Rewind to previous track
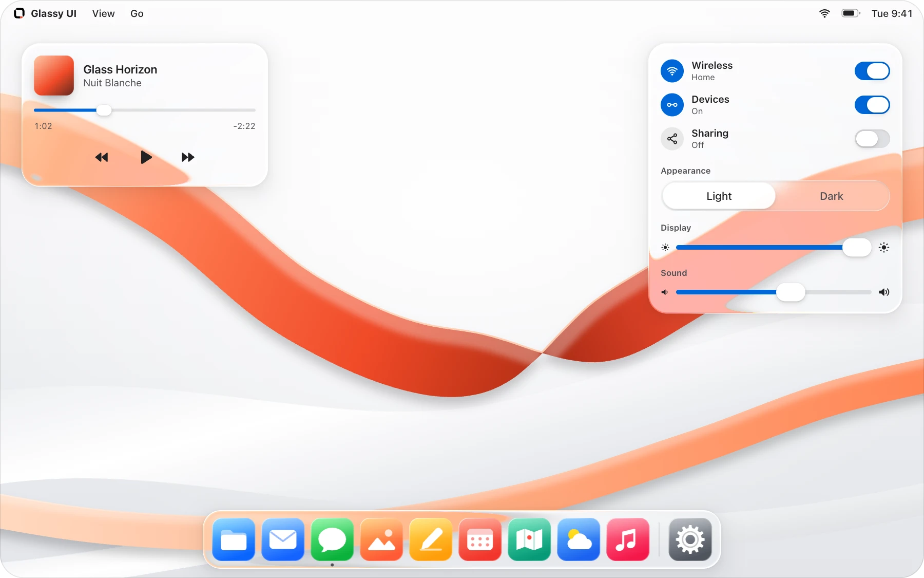 [x=102, y=157]
